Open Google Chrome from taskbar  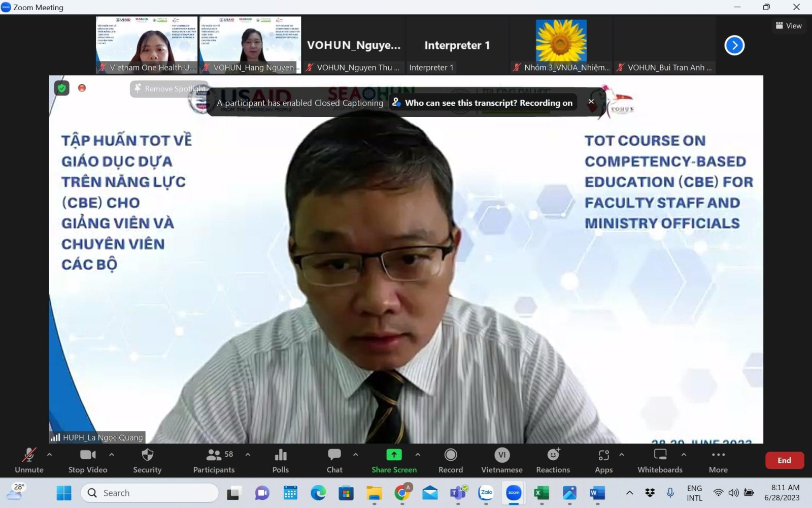coord(402,493)
